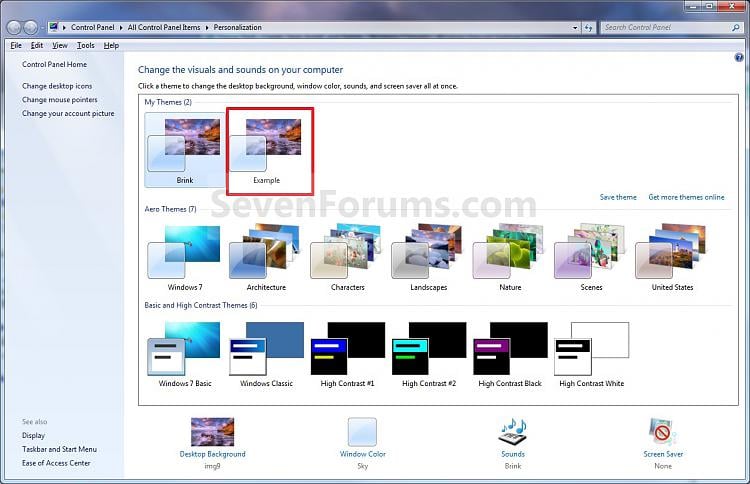This screenshot has height=484, width=750.
Task: Open Sounds settings icon
Action: [513, 432]
